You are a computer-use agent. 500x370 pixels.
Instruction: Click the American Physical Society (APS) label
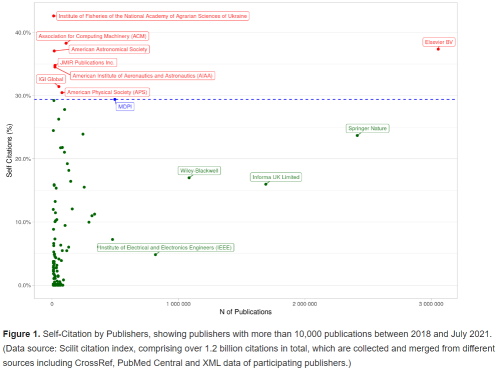[x=107, y=92]
